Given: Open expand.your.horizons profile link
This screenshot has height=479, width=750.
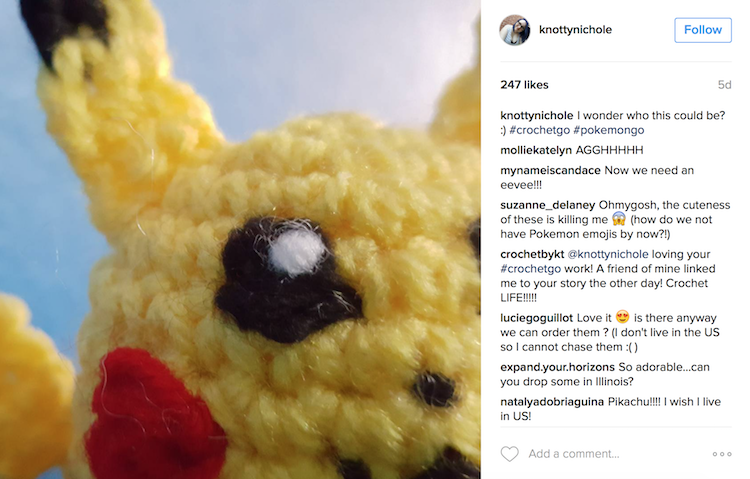Looking at the screenshot, I should point(557,368).
